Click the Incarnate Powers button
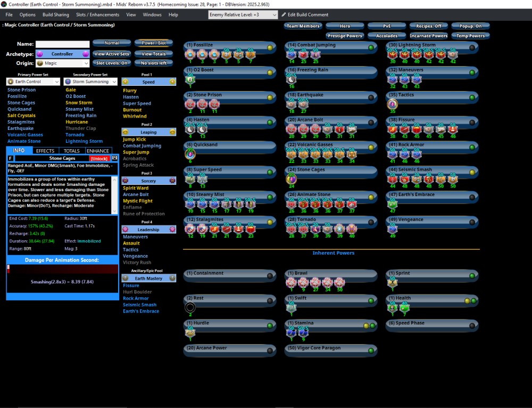The height and width of the screenshot is (408, 532). [428, 36]
